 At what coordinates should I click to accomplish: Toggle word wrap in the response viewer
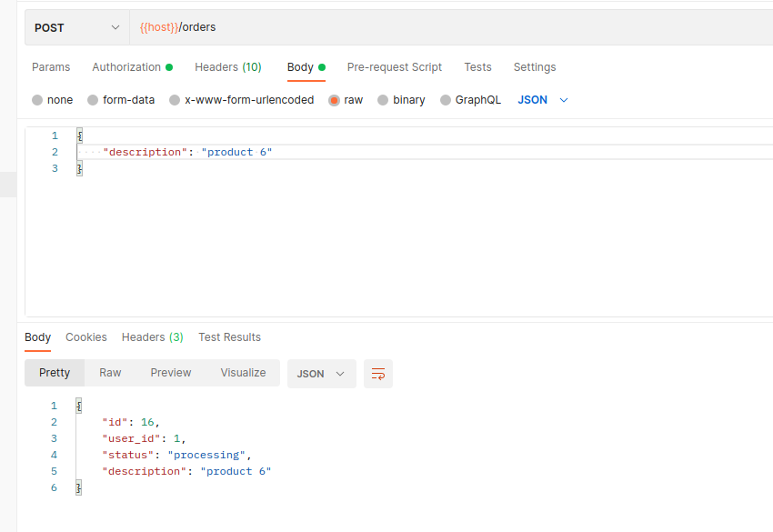[x=377, y=373]
